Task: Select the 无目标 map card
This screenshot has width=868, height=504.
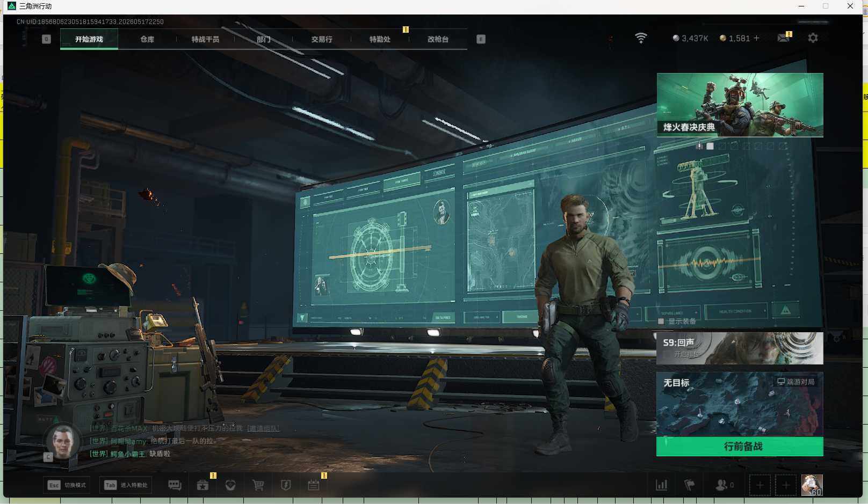Action: (740, 404)
